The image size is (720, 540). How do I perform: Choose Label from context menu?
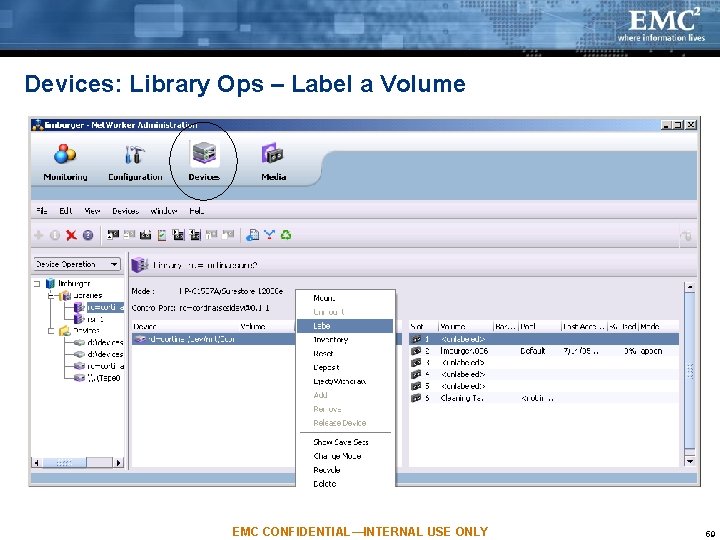345,326
